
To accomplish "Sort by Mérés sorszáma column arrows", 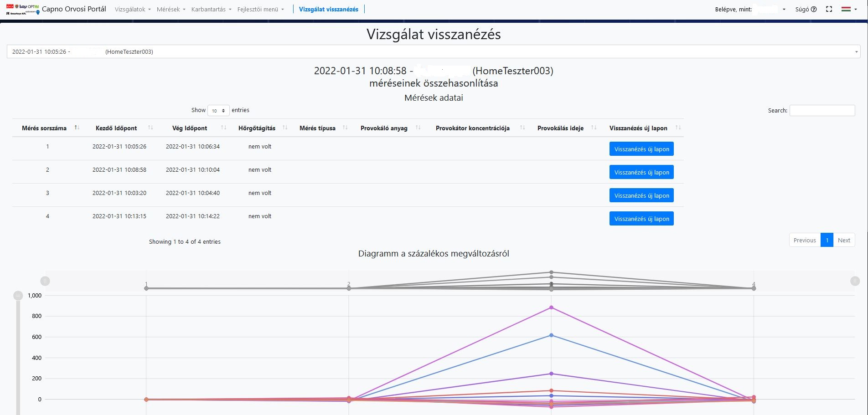I will 77,128.
